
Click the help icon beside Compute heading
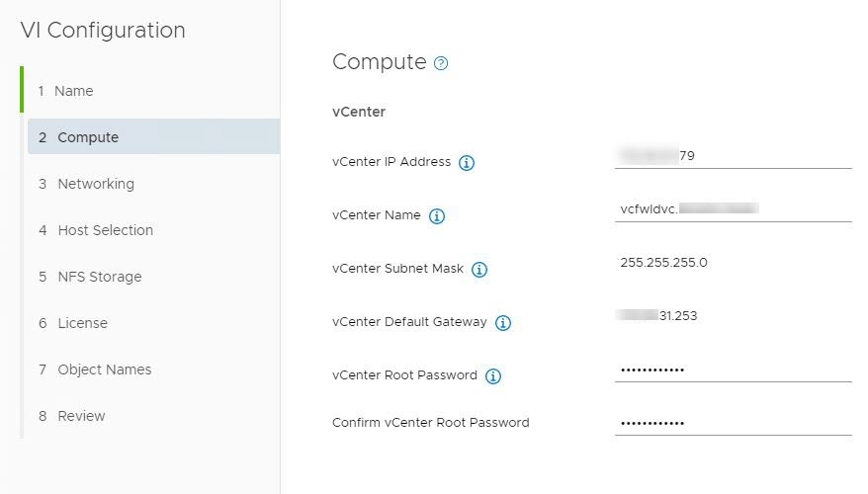[x=441, y=63]
